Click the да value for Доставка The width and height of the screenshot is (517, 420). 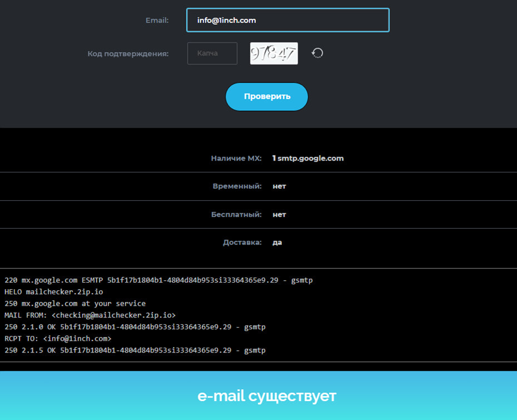coord(277,242)
